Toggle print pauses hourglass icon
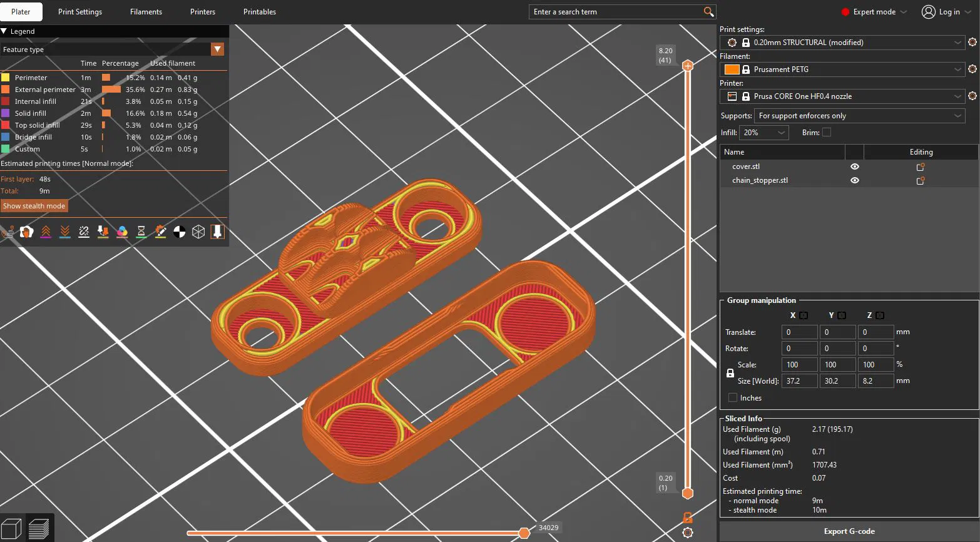 point(141,232)
